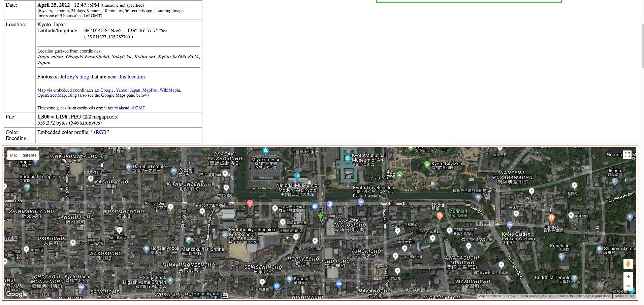
Task: Open the OpenStreetMap link
Action: (52, 95)
